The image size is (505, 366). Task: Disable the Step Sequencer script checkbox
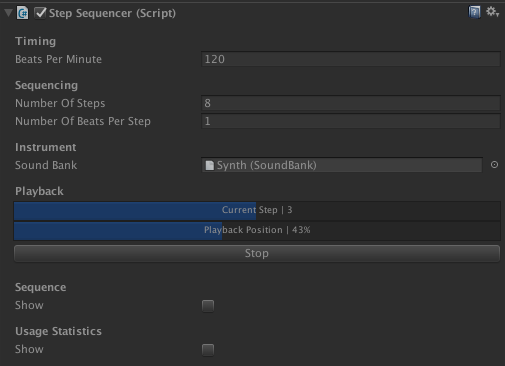40,13
